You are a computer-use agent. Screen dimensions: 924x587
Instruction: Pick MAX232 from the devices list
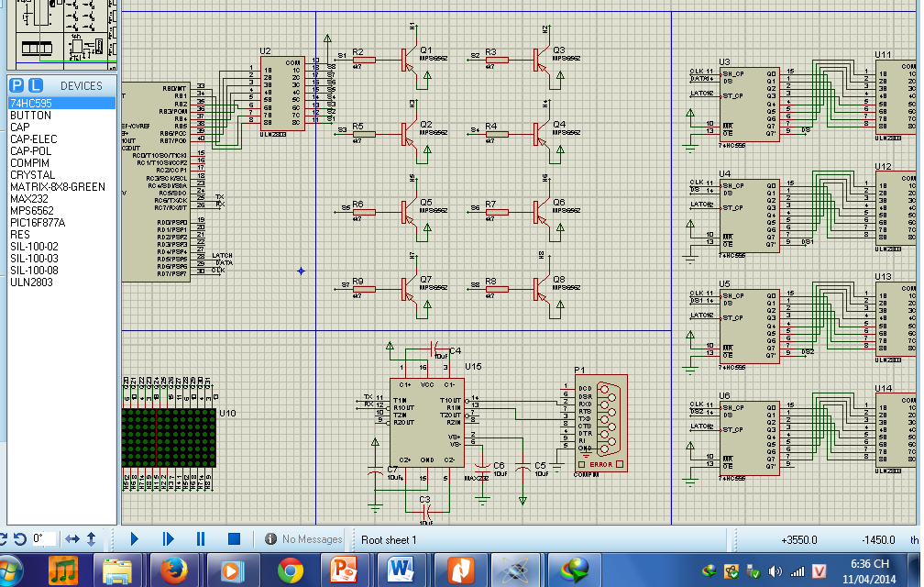[30, 199]
